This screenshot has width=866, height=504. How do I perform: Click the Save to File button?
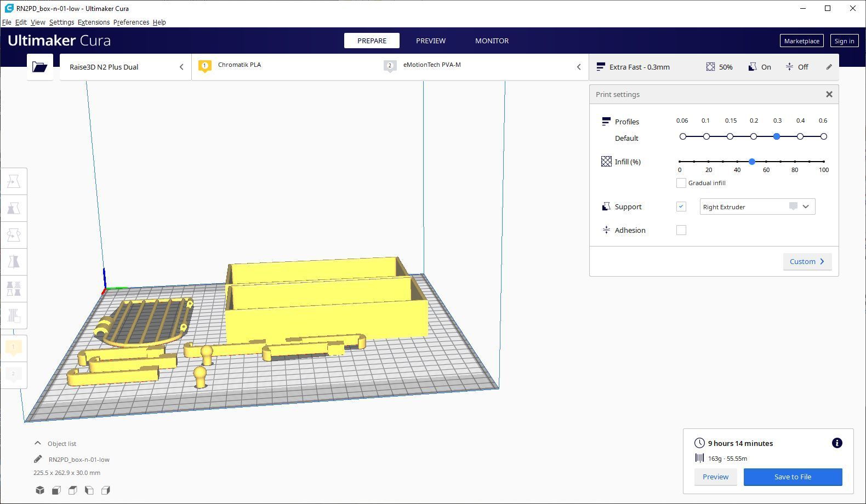point(792,477)
